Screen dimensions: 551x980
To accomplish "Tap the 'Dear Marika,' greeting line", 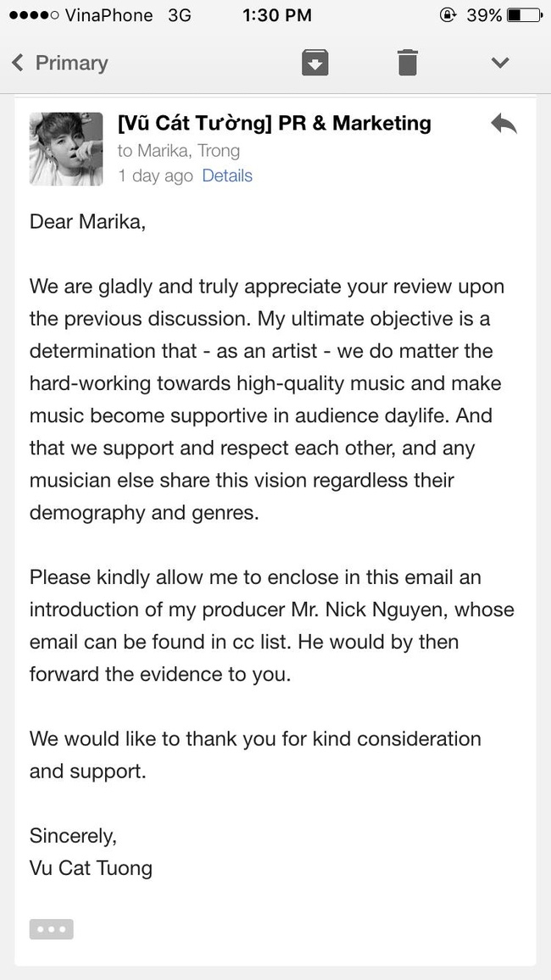I will click(x=87, y=221).
